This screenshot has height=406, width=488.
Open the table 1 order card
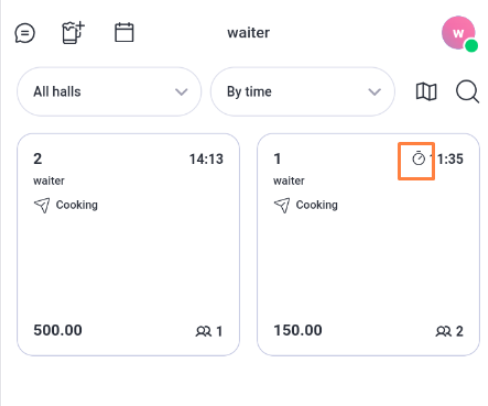tap(368, 245)
